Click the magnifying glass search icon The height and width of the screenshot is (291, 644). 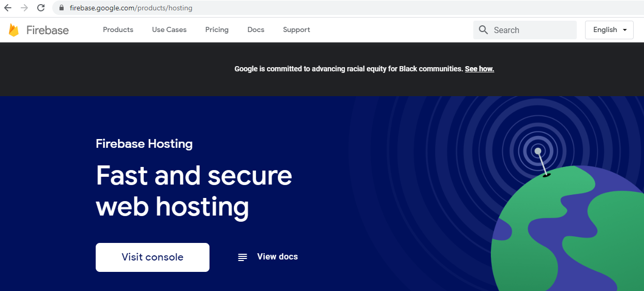pos(484,30)
